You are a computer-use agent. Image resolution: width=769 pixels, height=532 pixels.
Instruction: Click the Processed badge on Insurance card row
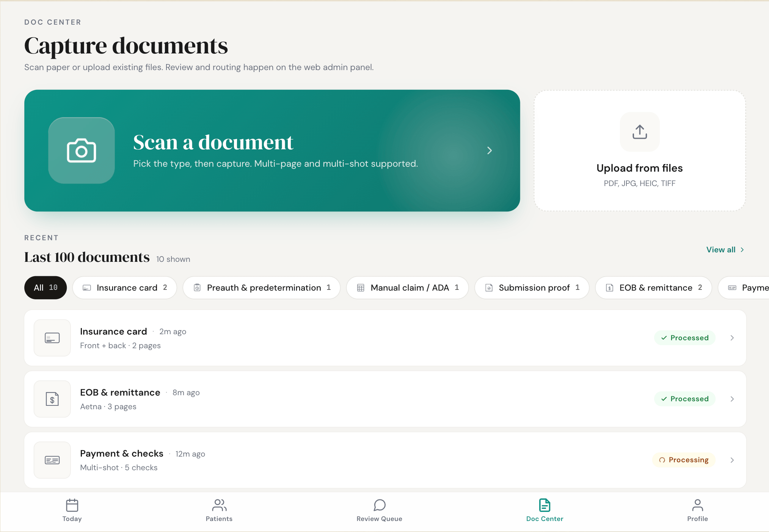click(685, 338)
